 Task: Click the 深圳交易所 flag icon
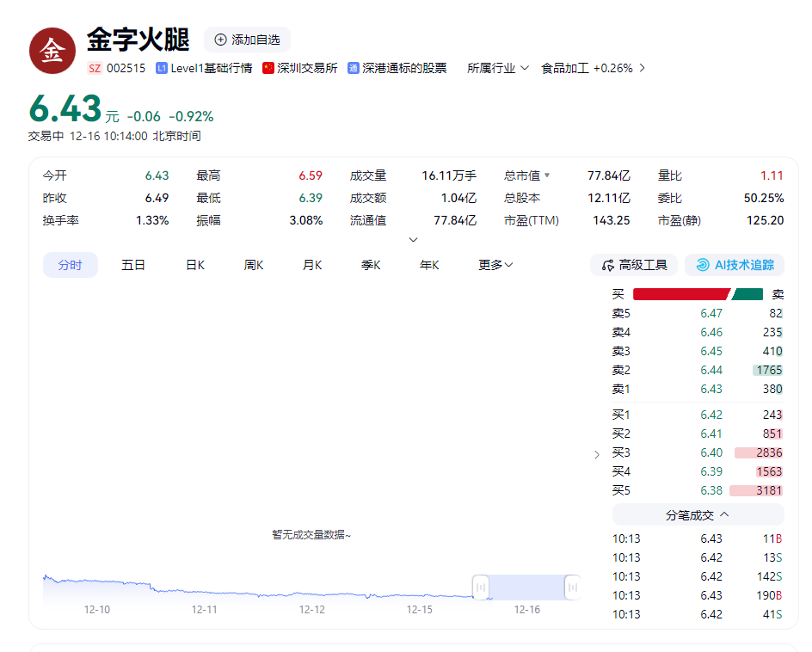tap(268, 68)
